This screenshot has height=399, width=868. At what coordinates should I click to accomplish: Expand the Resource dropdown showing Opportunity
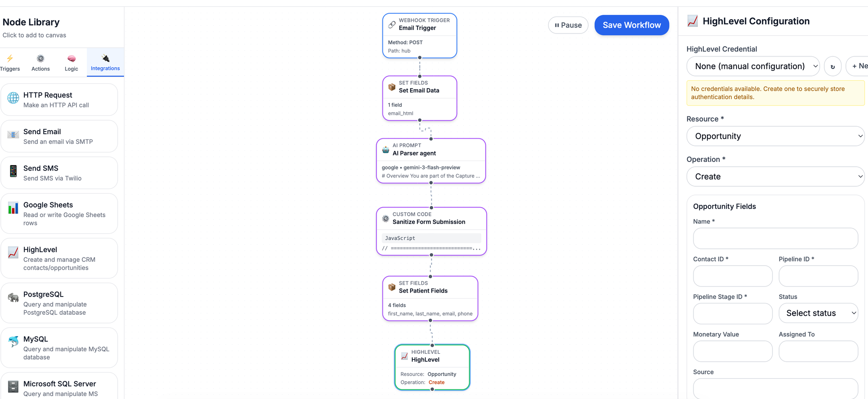coord(775,136)
